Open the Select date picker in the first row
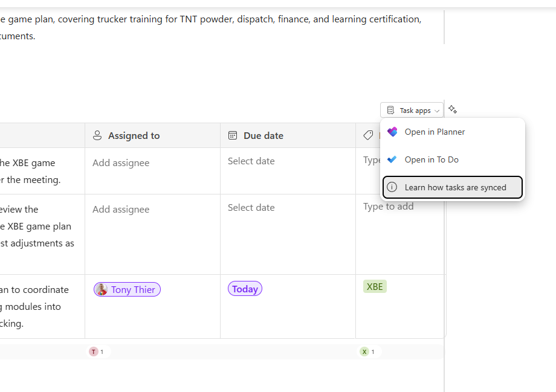 point(251,161)
